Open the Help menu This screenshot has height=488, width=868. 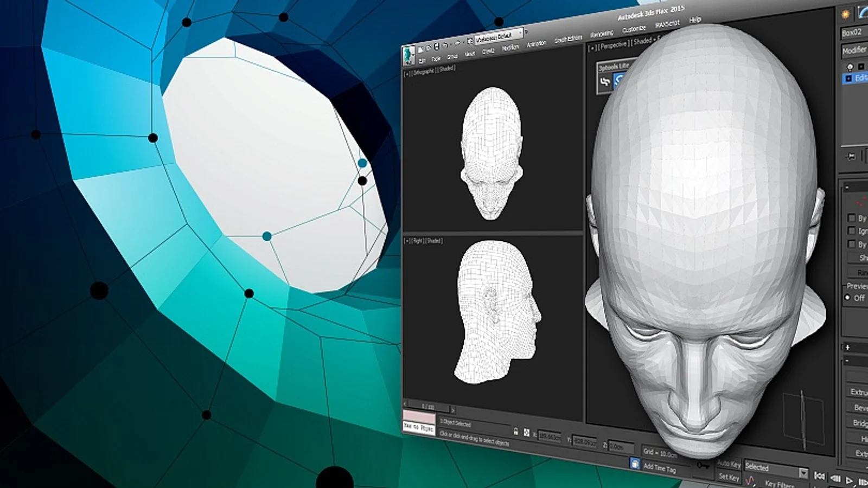[x=695, y=20]
